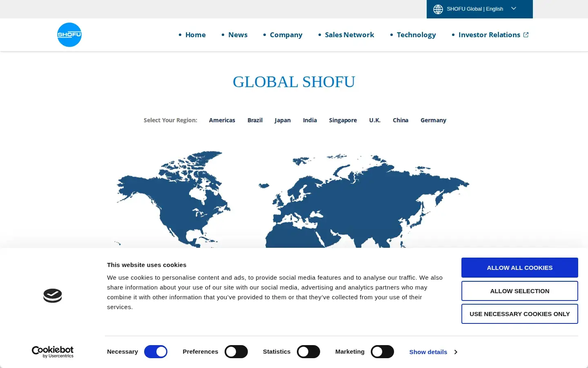Enable the Preferences cookies switch
The width and height of the screenshot is (588, 368).
tap(236, 352)
